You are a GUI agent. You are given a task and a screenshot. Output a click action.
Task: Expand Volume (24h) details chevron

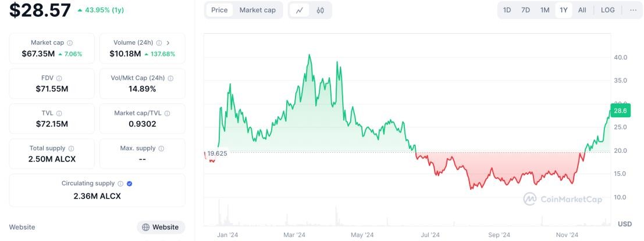[168, 42]
